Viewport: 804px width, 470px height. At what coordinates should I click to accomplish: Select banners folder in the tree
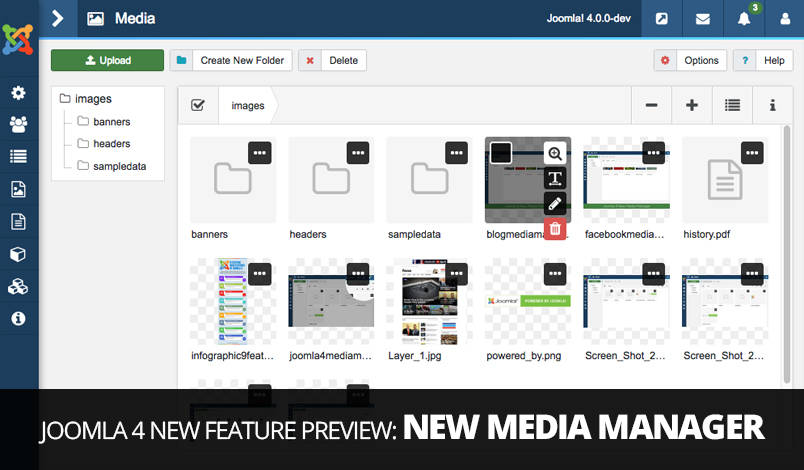pyautogui.click(x=104, y=121)
